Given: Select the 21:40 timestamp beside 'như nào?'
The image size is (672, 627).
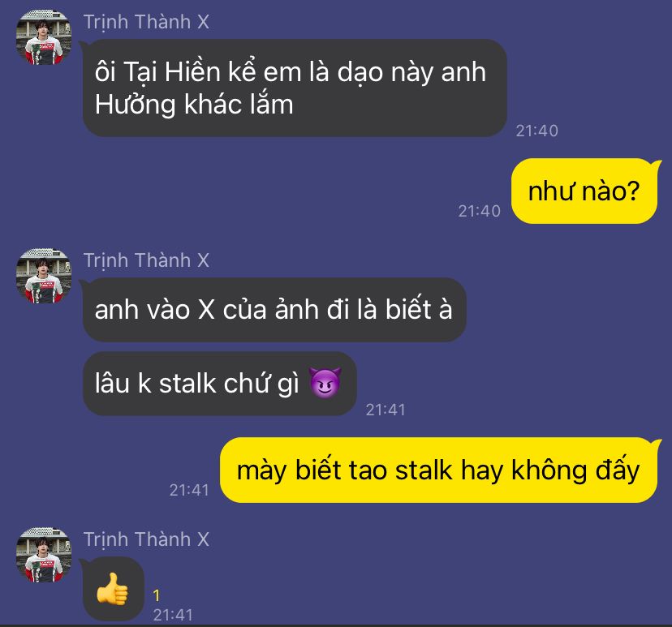Looking at the screenshot, I should 479,211.
